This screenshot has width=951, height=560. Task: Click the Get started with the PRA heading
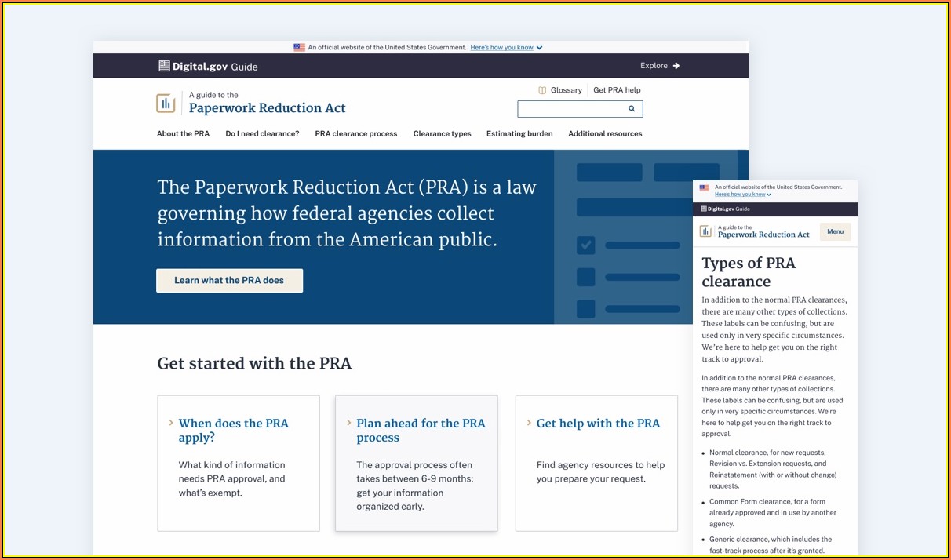(254, 364)
